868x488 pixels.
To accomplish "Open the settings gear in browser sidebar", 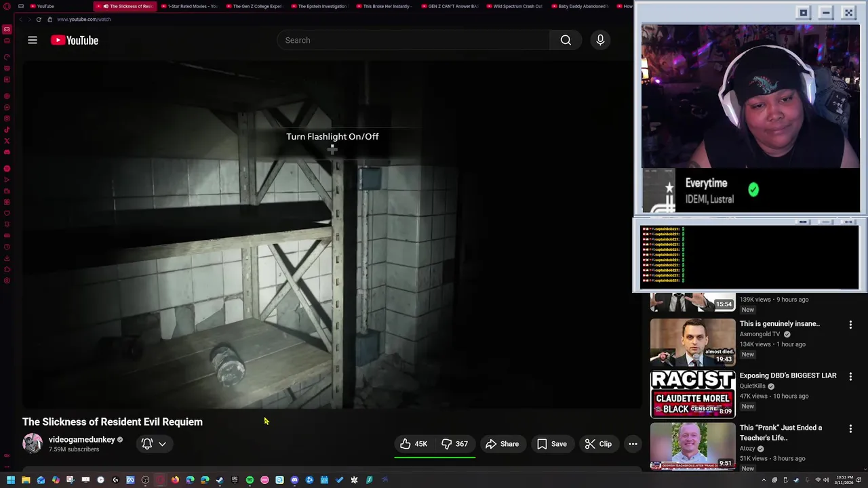I will tap(7, 280).
